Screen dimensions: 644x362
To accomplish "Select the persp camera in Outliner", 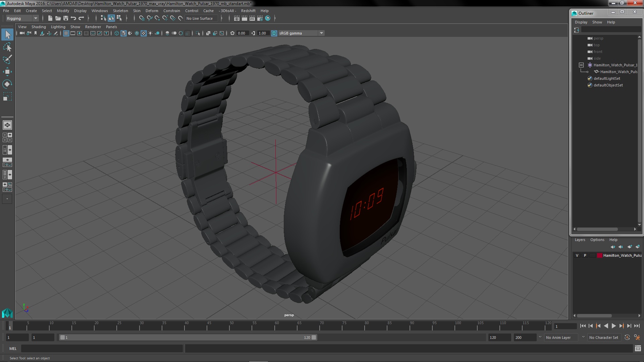I will pos(598,38).
